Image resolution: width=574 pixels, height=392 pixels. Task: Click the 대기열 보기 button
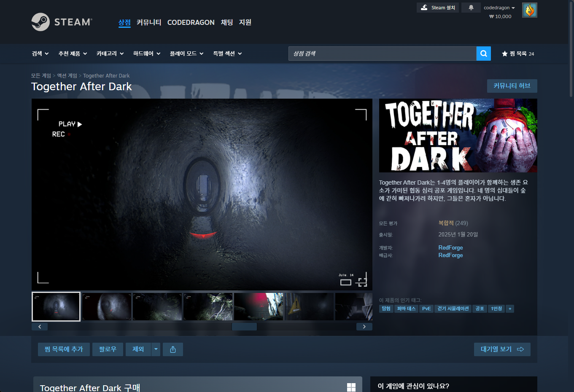(x=502, y=349)
